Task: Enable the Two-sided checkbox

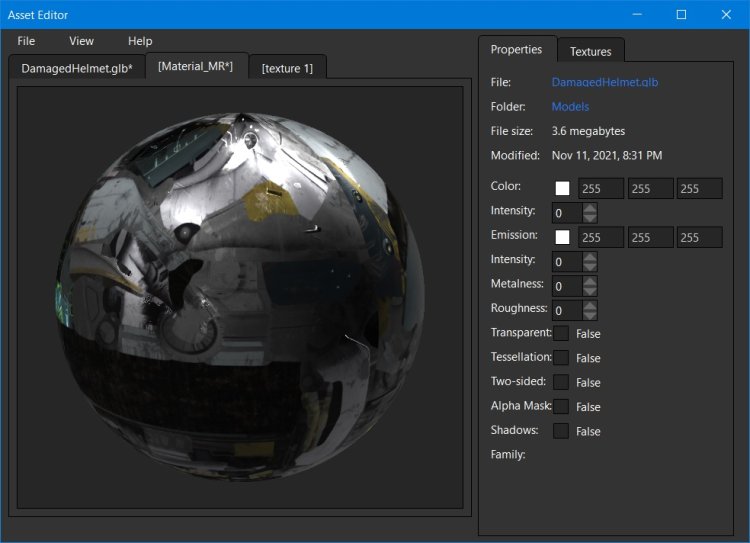Action: [561, 382]
